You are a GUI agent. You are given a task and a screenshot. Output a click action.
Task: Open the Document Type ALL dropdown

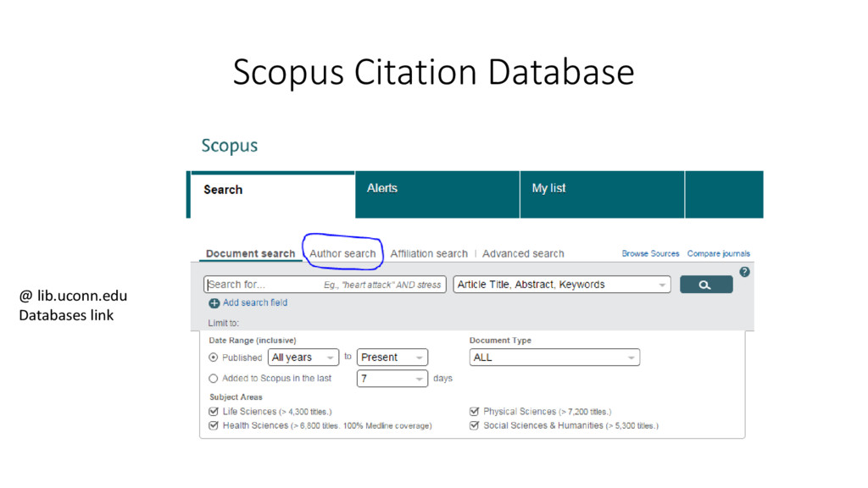pos(554,358)
